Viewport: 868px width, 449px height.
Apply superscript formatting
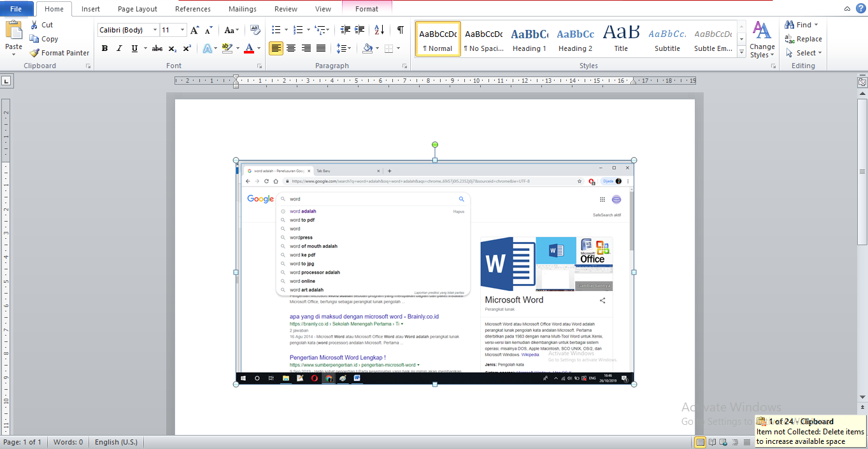(187, 48)
